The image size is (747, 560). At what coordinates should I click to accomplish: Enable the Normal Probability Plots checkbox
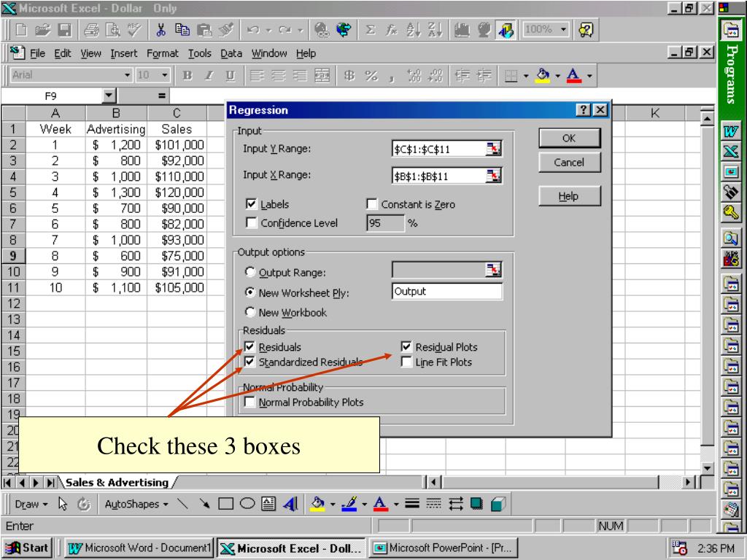[249, 402]
